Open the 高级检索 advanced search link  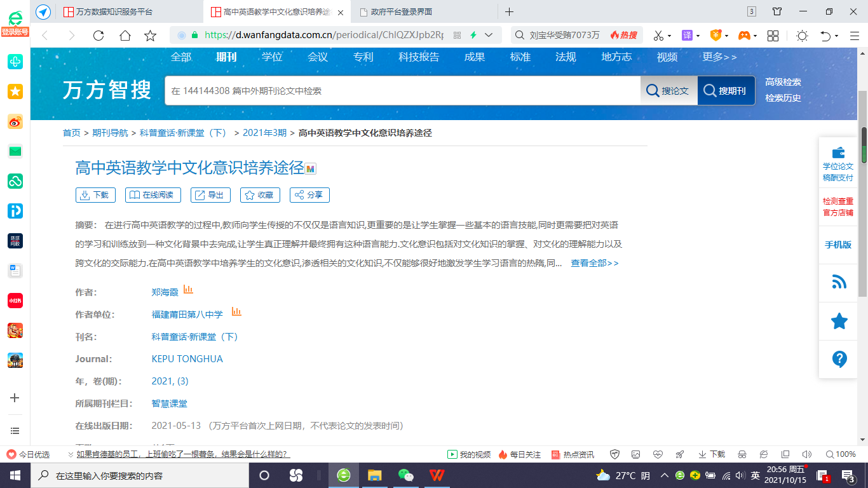783,82
